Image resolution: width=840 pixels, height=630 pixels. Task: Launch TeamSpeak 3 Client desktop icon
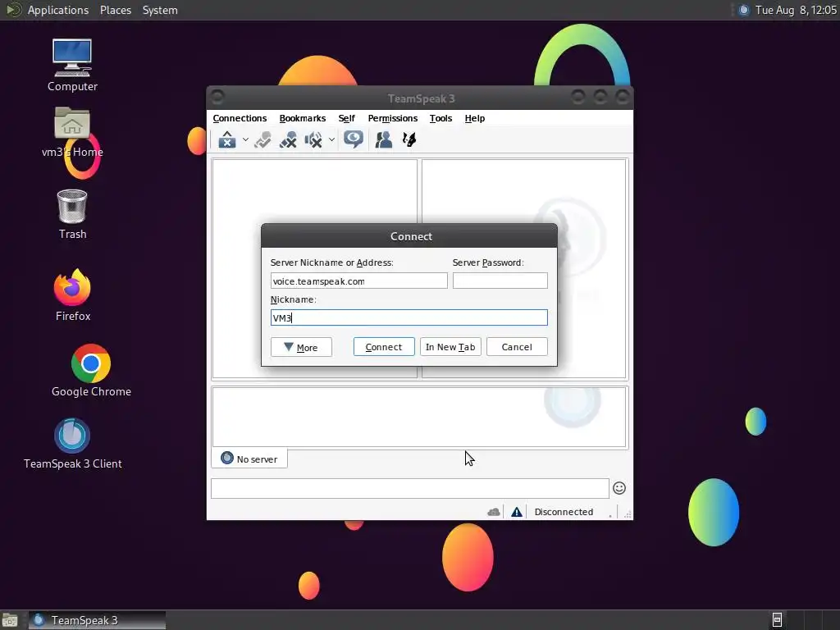[72, 444]
